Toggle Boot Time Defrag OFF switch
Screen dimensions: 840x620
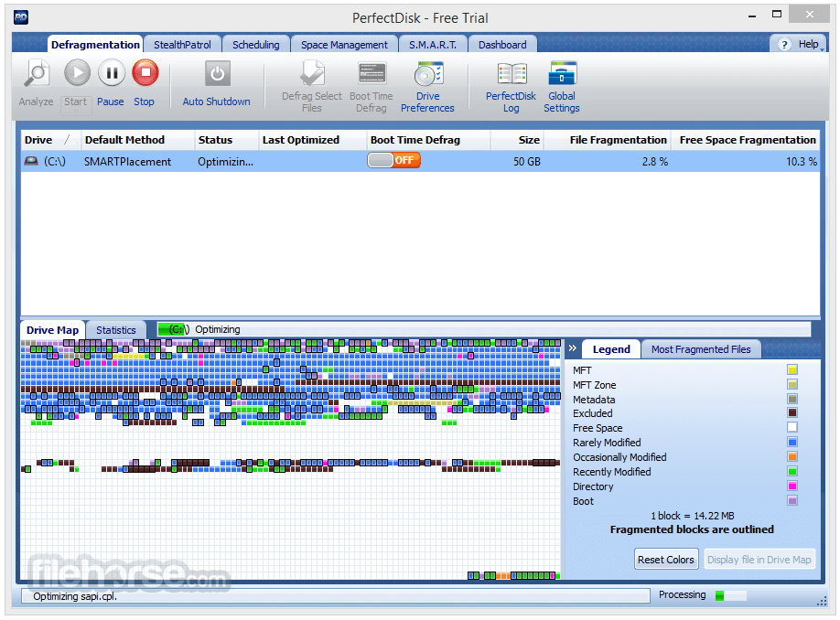pos(393,160)
